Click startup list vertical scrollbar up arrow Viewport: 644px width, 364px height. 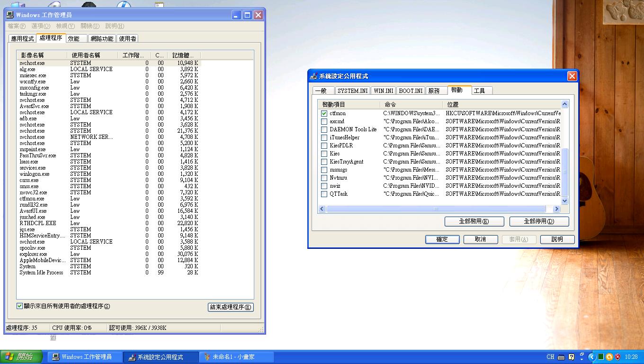pyautogui.click(x=564, y=104)
